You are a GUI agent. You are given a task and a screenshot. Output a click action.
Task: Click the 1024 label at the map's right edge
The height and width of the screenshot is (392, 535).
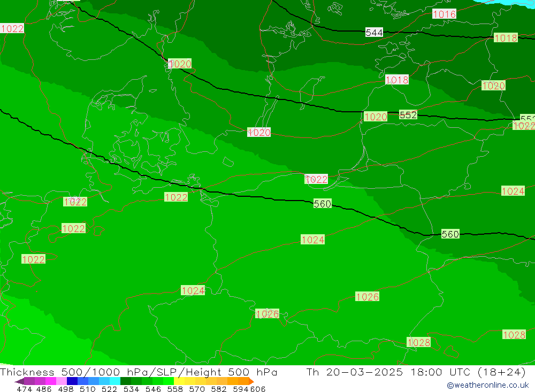[513, 191]
